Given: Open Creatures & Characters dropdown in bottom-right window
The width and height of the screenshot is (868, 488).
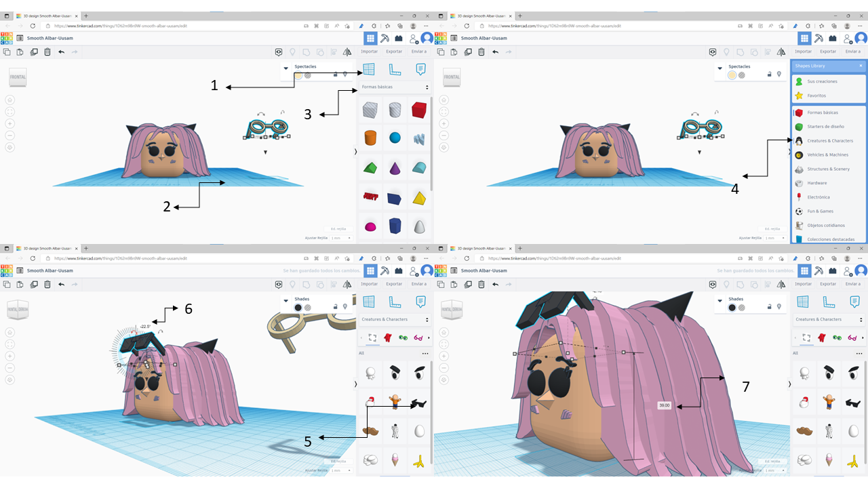Looking at the screenshot, I should (829, 319).
